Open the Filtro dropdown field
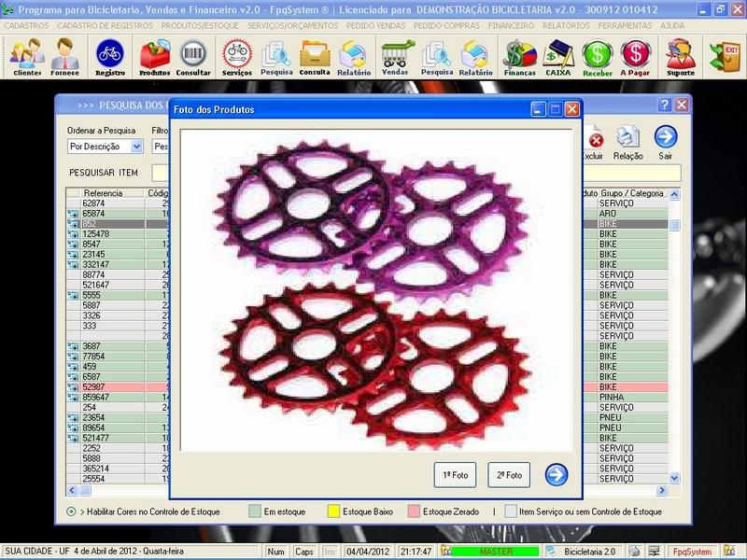 (x=161, y=147)
